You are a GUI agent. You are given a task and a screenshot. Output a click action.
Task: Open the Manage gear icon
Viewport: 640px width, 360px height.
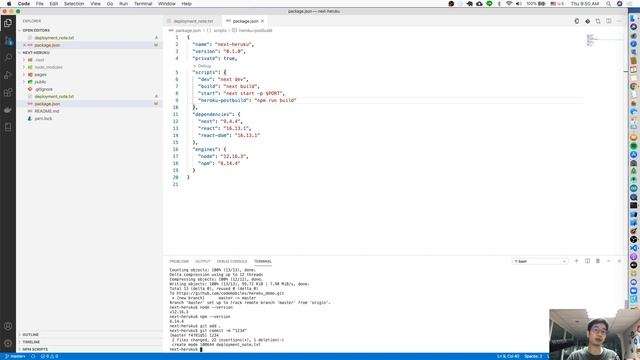pyautogui.click(x=8, y=343)
